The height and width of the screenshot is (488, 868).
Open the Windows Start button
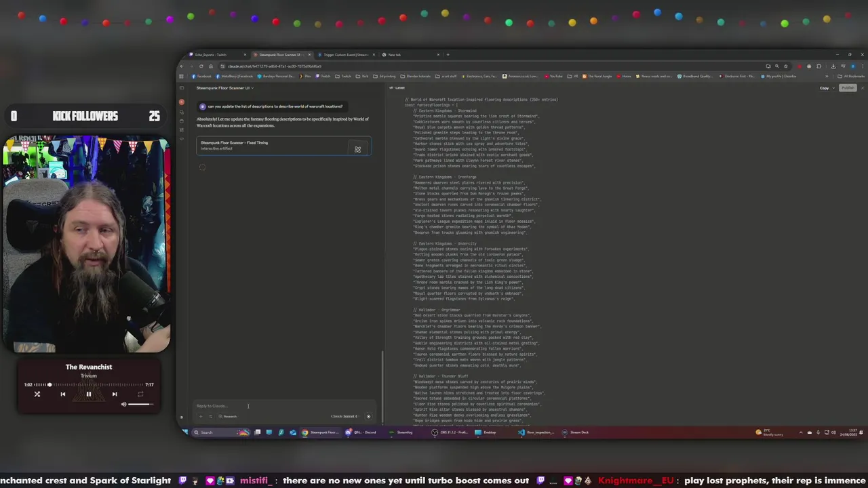pyautogui.click(x=184, y=432)
